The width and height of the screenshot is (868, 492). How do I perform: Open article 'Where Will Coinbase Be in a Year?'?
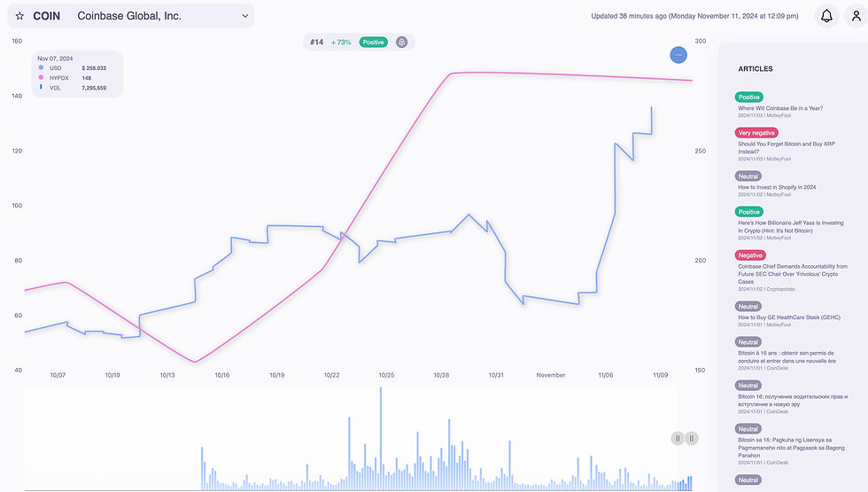click(x=780, y=108)
